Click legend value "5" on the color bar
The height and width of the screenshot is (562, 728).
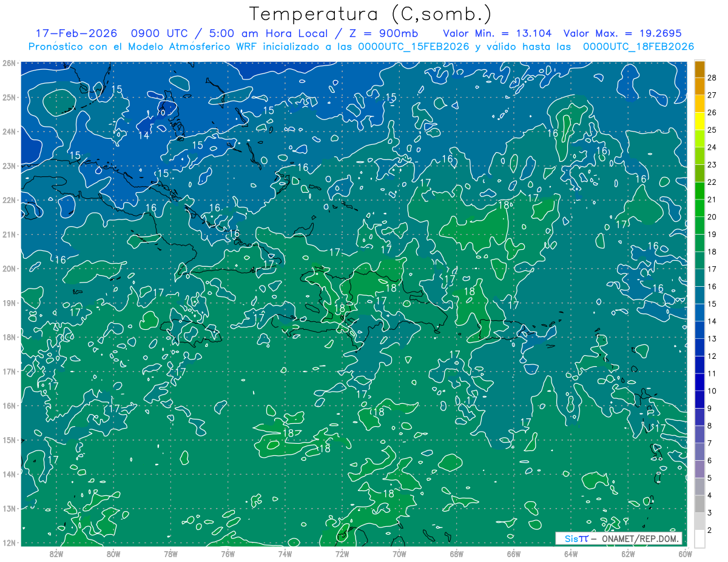click(710, 478)
